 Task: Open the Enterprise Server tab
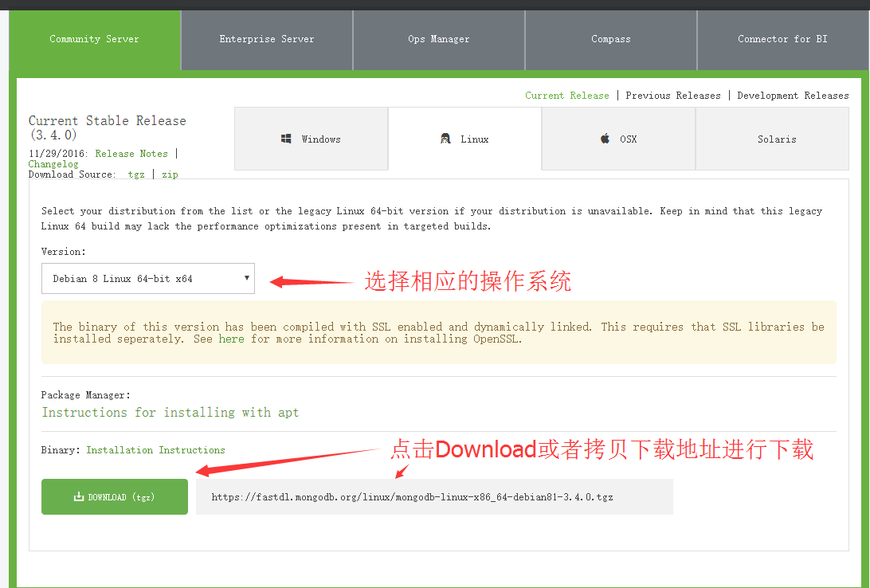point(267,40)
